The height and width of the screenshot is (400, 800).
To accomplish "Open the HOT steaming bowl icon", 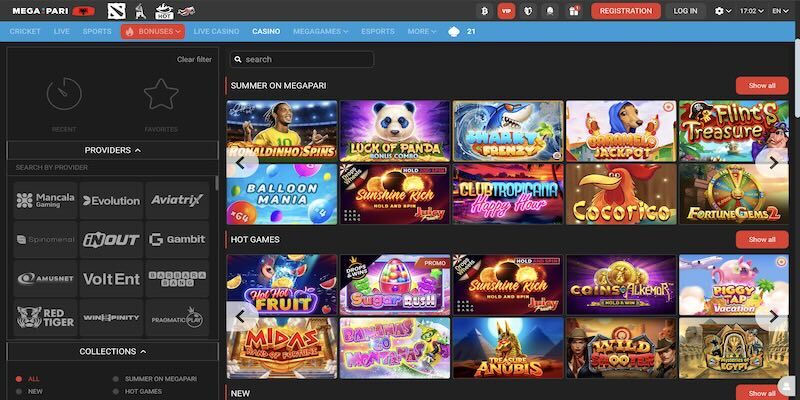I will [164, 11].
